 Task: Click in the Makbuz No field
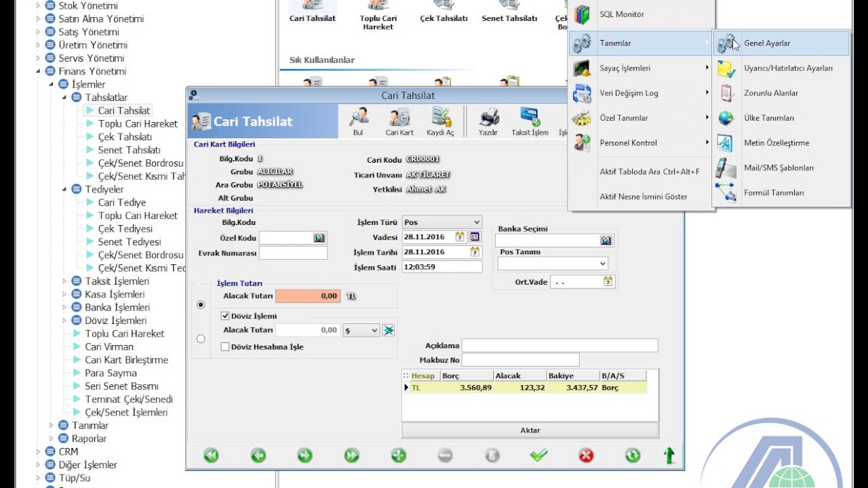pyautogui.click(x=520, y=360)
